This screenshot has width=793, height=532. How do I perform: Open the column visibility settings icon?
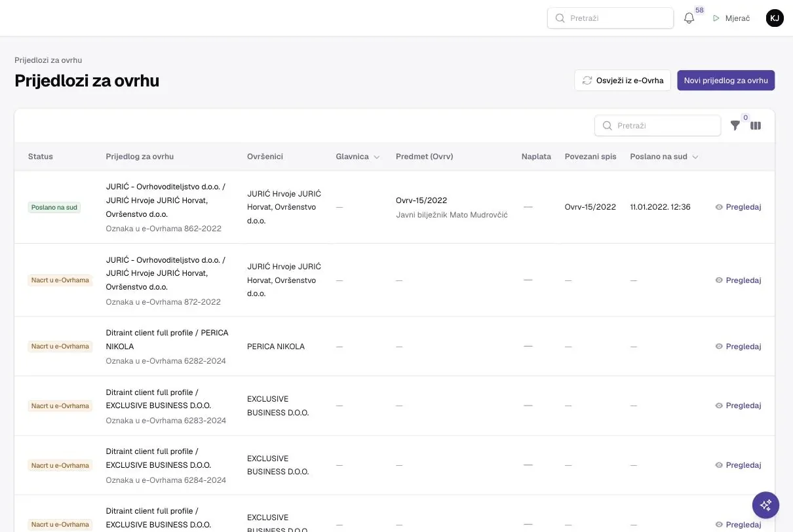pos(756,126)
